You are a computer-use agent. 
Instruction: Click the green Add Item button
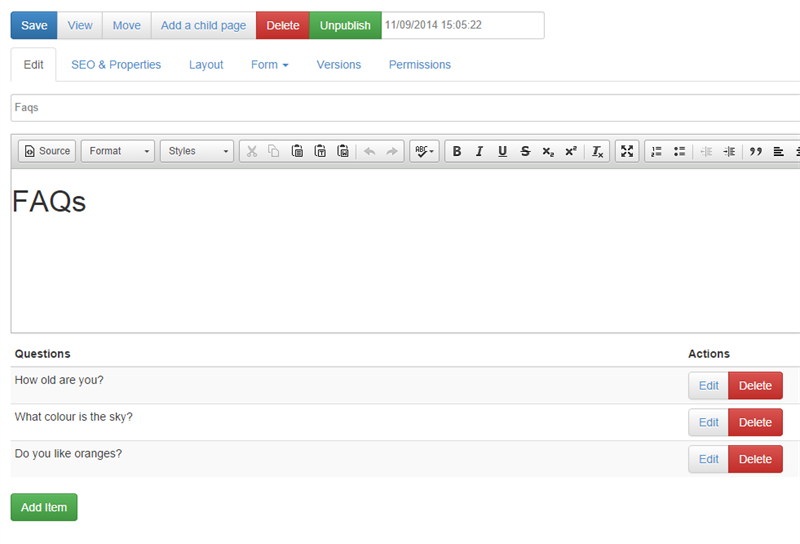tap(44, 507)
